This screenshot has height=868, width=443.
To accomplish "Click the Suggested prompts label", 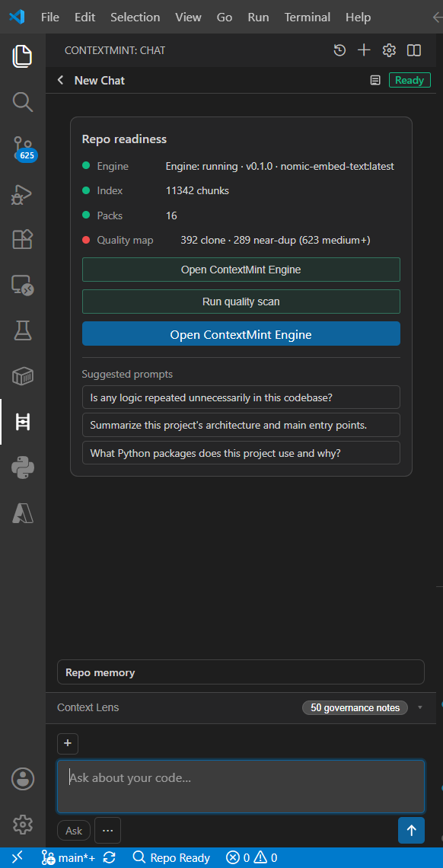I will pyautogui.click(x=127, y=374).
